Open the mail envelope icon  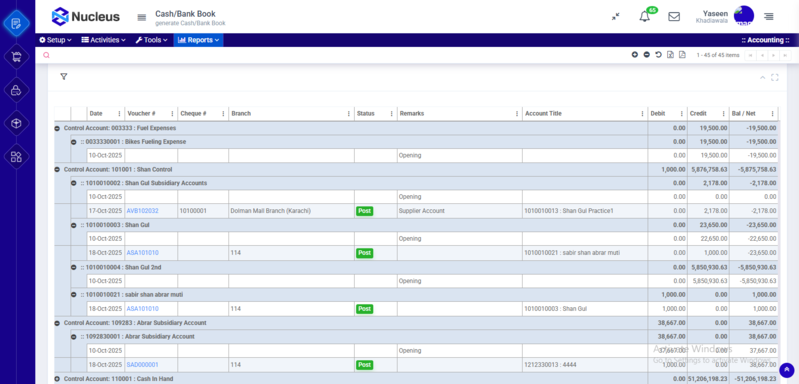click(674, 17)
